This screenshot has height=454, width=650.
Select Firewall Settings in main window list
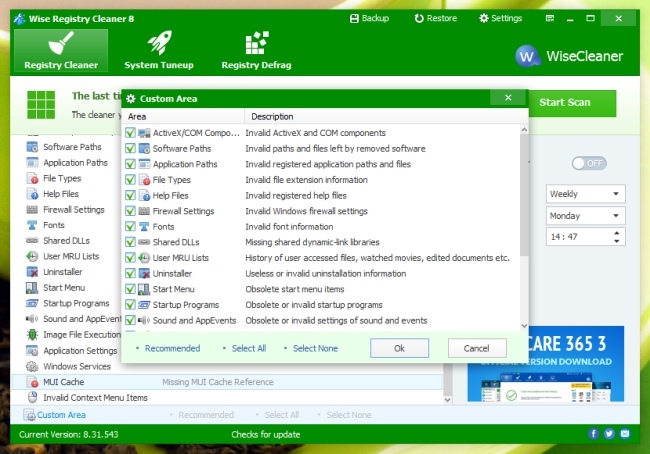click(74, 209)
